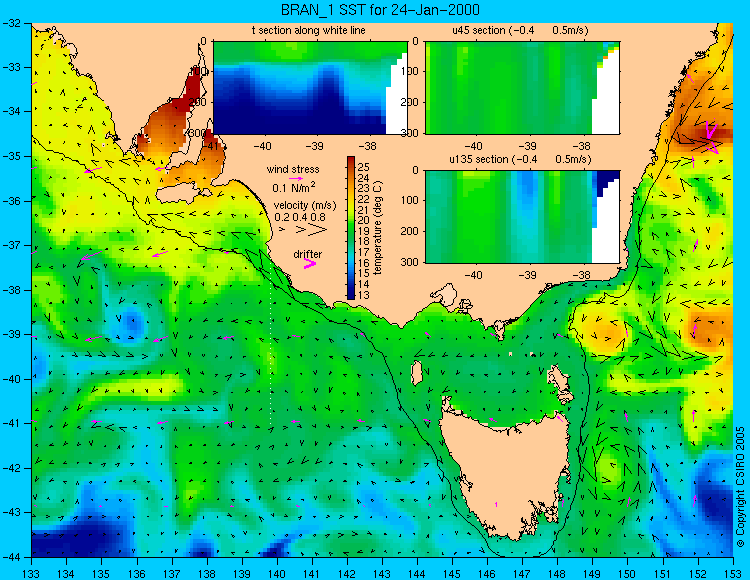Image resolution: width=750 pixels, height=580 pixels.
Task: Click the magenta wind stress legend arrow
Action: tap(296, 178)
